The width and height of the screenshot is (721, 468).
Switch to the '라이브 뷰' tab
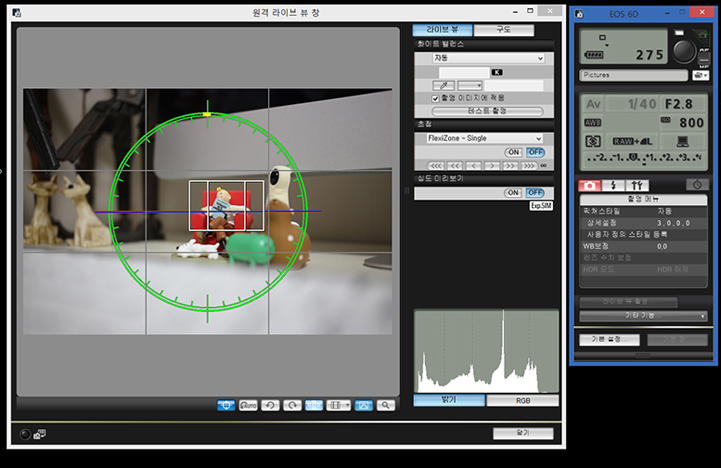(x=442, y=29)
